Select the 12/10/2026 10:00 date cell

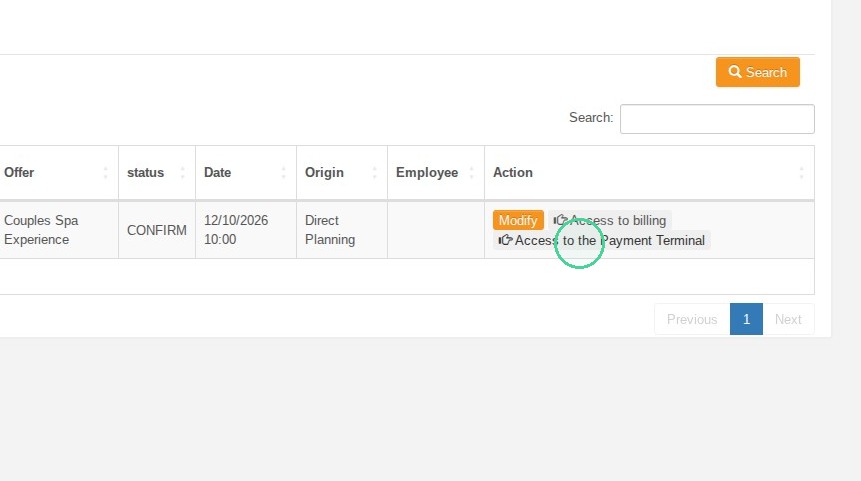(245, 230)
